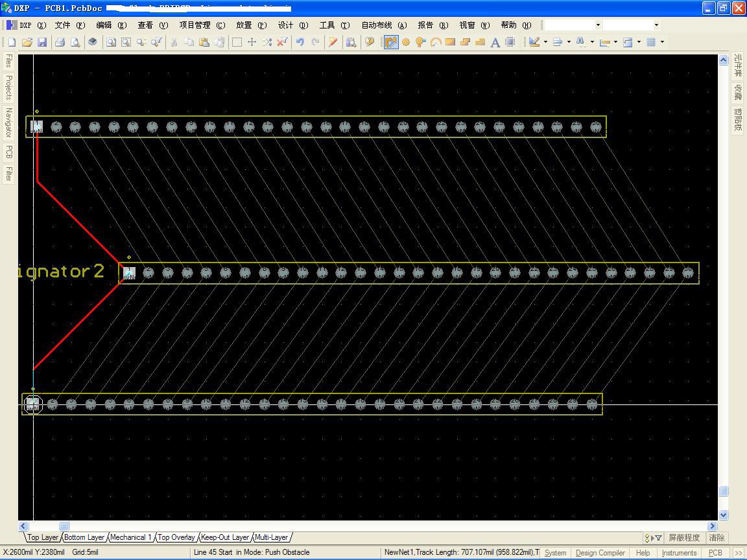This screenshot has width=747, height=560.
Task: Switch to the Bottom Layer tab
Action: tap(84, 537)
